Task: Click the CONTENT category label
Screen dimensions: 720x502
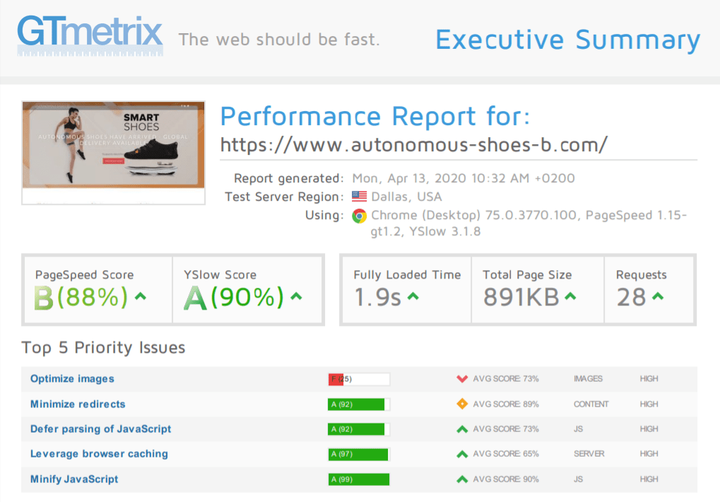Action: (591, 404)
